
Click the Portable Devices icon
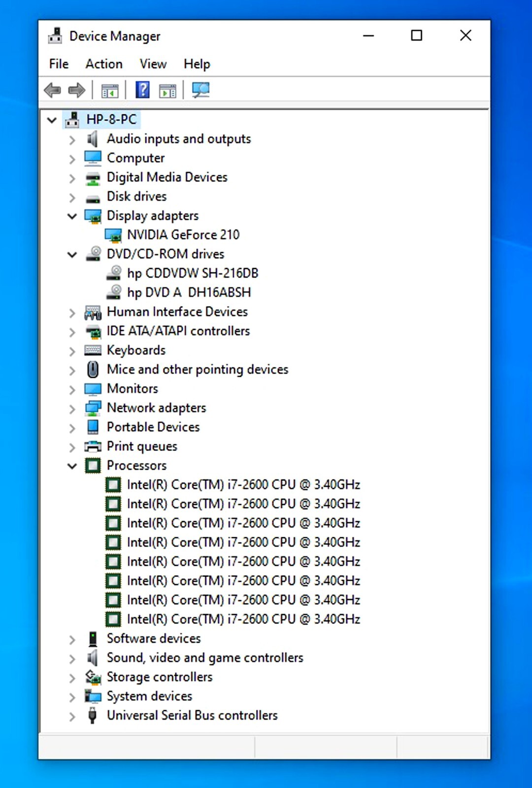(93, 427)
